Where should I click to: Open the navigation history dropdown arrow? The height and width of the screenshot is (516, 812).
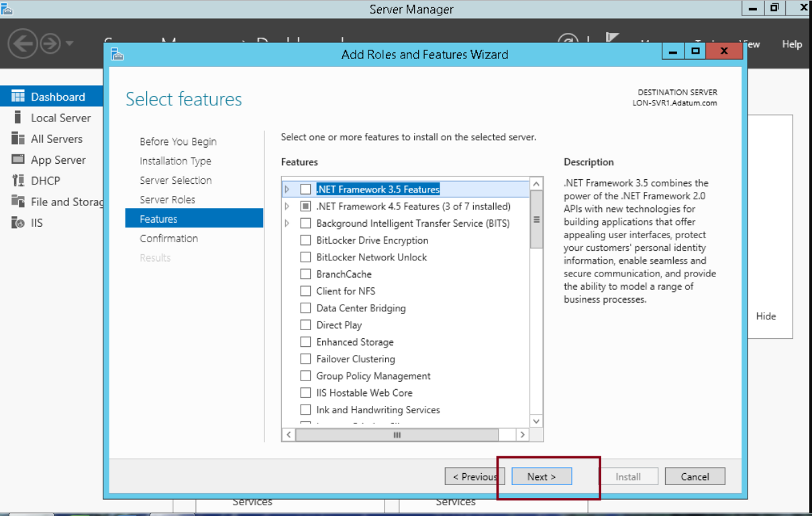[x=70, y=45]
